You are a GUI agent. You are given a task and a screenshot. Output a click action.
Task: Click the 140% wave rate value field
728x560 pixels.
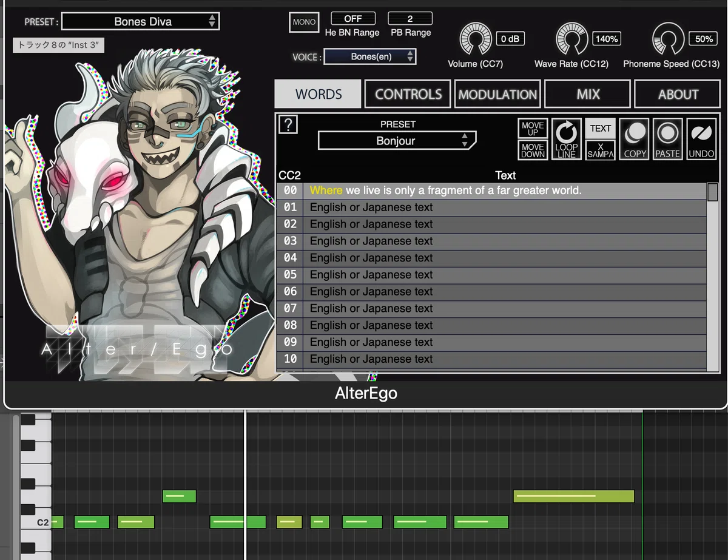(607, 39)
